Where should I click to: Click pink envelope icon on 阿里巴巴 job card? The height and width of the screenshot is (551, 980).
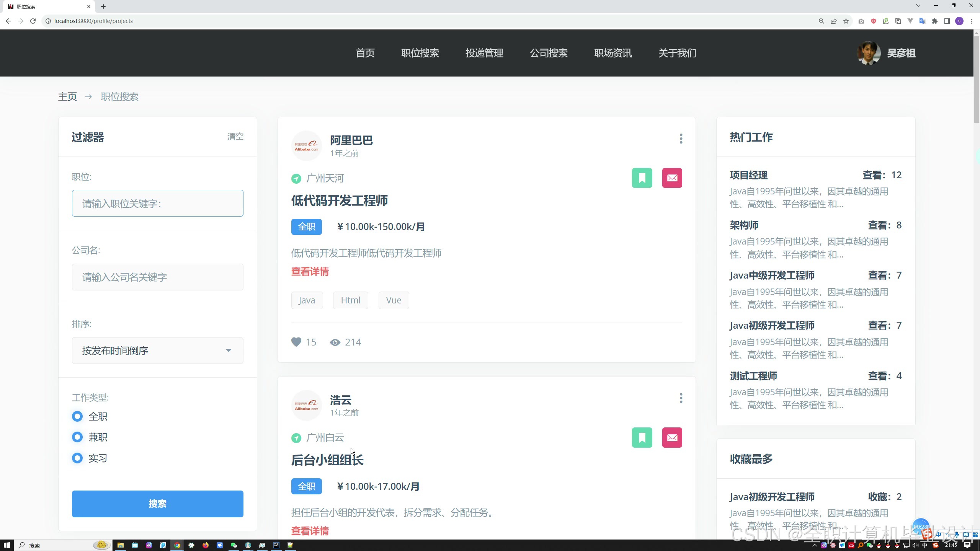point(672,178)
